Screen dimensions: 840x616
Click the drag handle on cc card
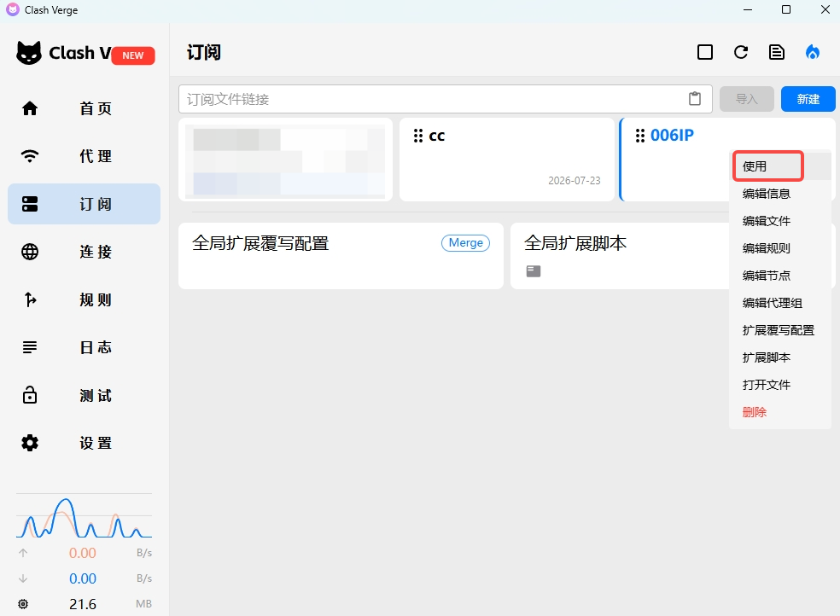418,136
